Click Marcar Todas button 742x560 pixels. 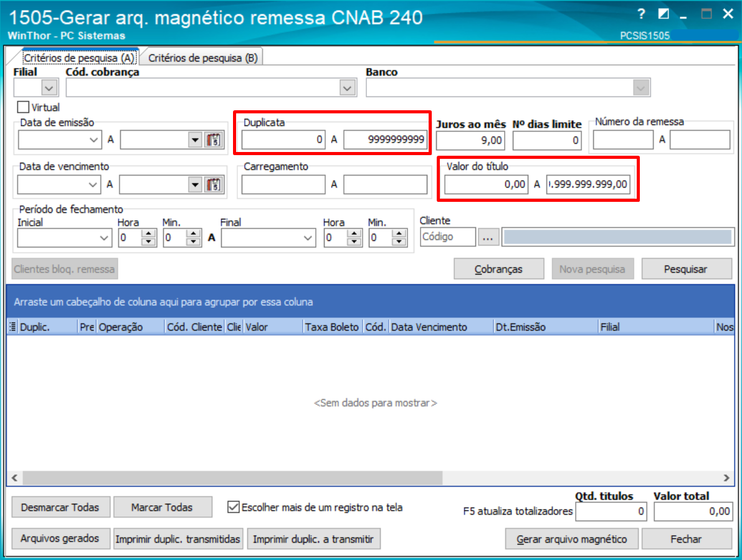tap(163, 507)
